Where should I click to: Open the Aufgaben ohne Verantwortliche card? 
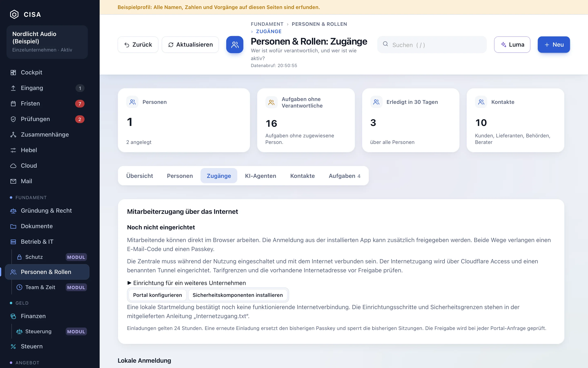click(x=306, y=120)
